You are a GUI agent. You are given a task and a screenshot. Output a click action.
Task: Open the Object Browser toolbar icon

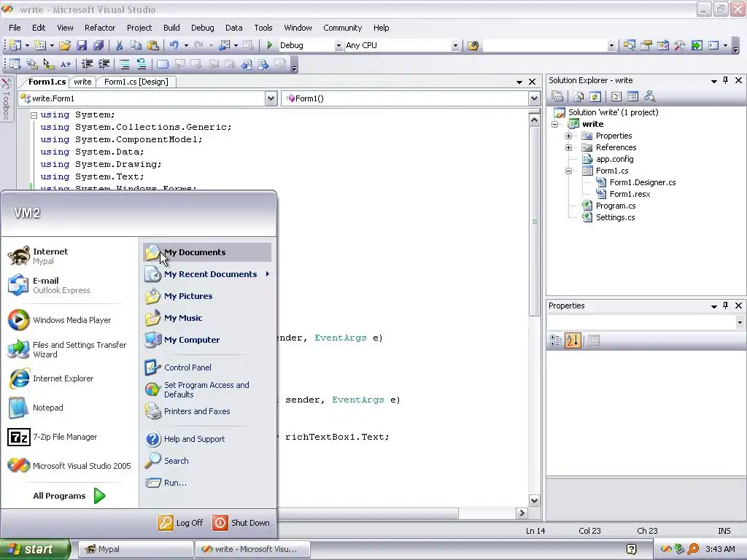pyautogui.click(x=662, y=45)
